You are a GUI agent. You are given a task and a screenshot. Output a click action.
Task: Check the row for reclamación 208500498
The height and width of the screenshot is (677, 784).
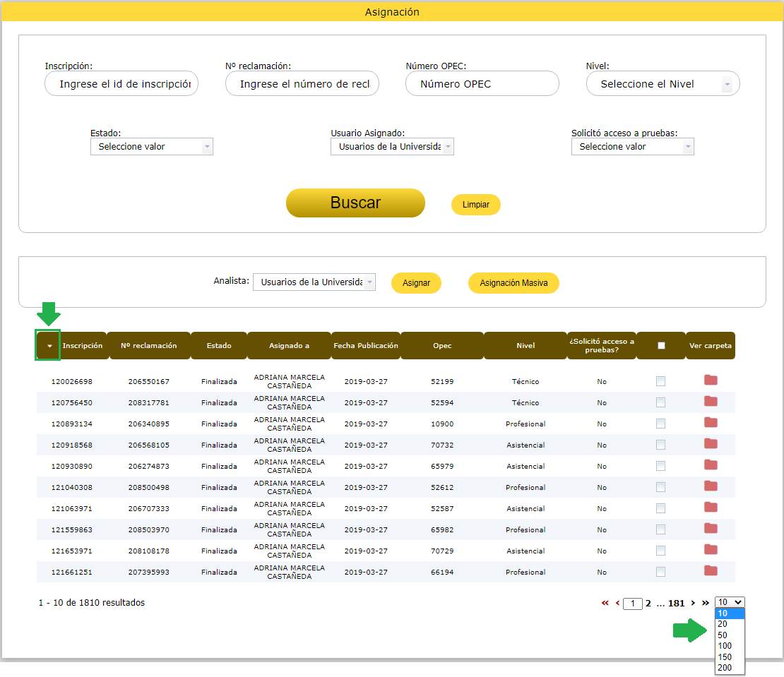pos(660,487)
